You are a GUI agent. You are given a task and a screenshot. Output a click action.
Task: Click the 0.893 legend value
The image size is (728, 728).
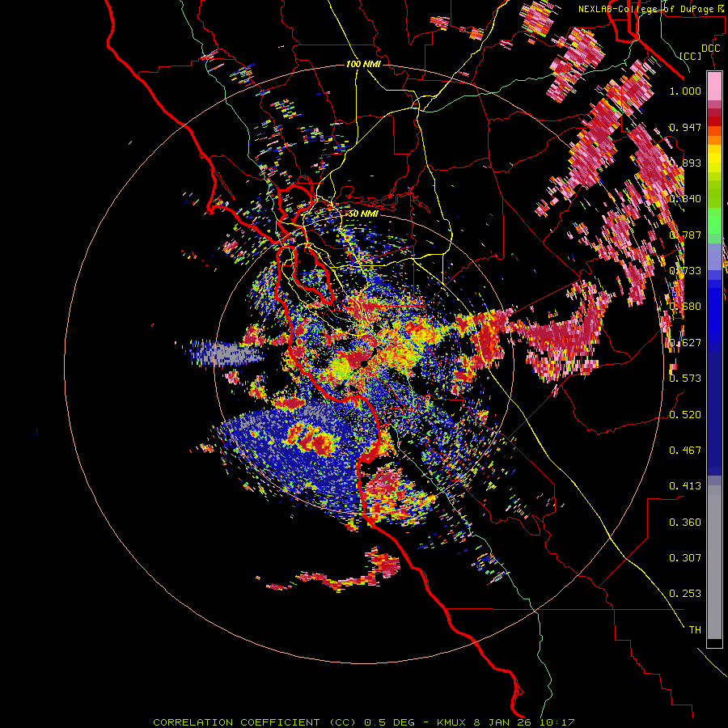685,163
